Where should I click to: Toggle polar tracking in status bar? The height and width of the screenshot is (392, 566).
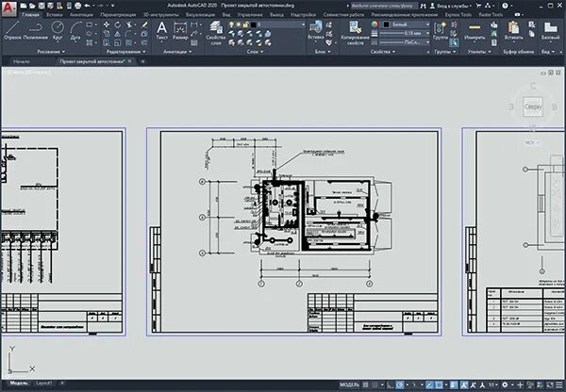tap(399, 384)
